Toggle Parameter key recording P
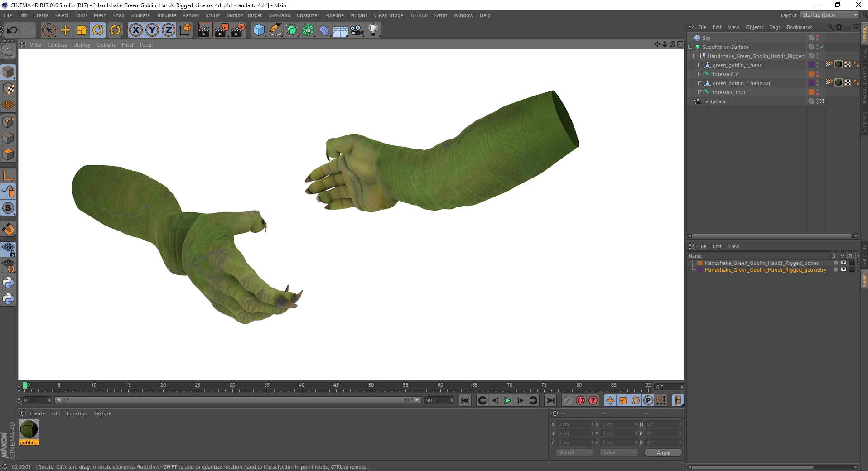 [648, 400]
